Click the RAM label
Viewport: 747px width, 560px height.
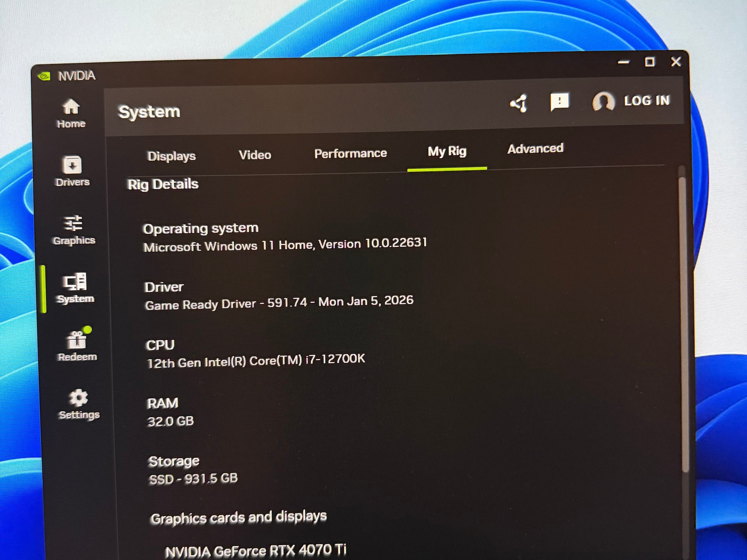click(163, 403)
